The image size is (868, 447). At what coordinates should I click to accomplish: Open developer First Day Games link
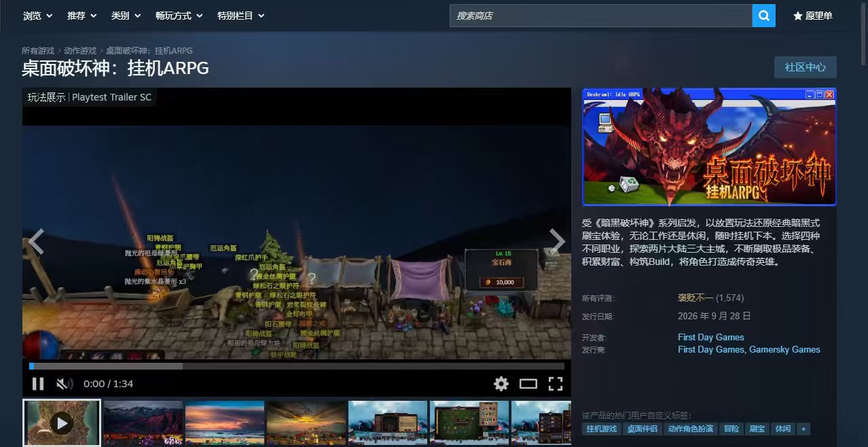pos(711,338)
